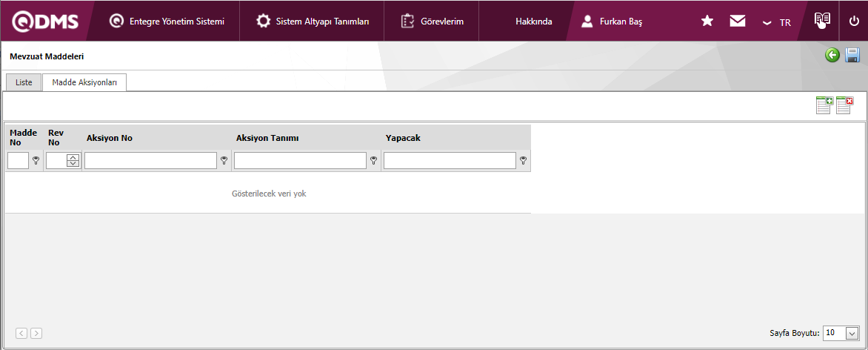The image size is (868, 350).
Task: Focus the Aksiyon No filter field
Action: [150, 161]
